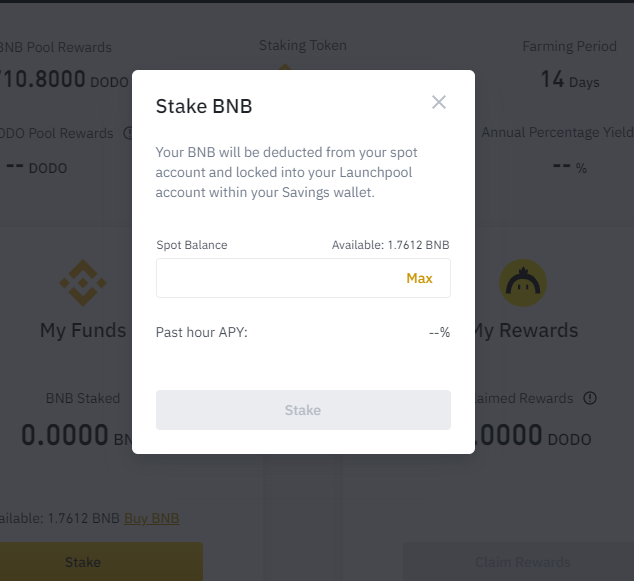Click the My Funds heading
The width and height of the screenshot is (634, 581).
[x=83, y=330]
